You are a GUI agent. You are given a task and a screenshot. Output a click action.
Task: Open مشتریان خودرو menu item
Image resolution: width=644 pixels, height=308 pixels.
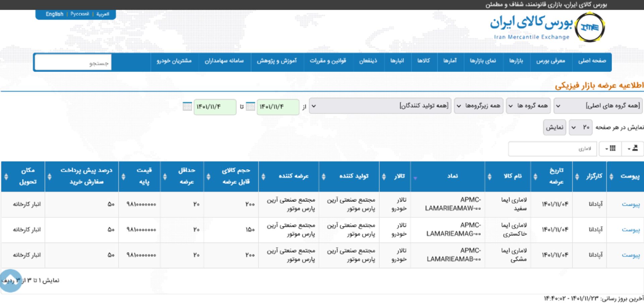point(174,61)
